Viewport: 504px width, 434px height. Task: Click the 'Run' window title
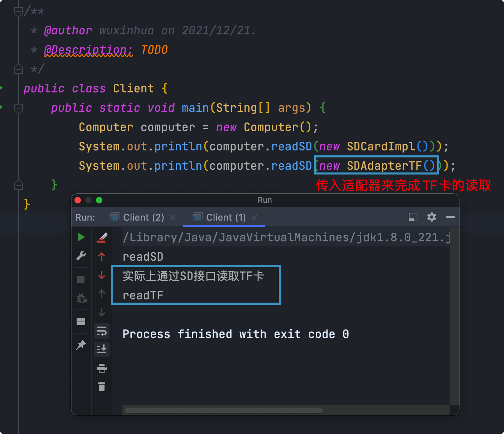click(265, 200)
